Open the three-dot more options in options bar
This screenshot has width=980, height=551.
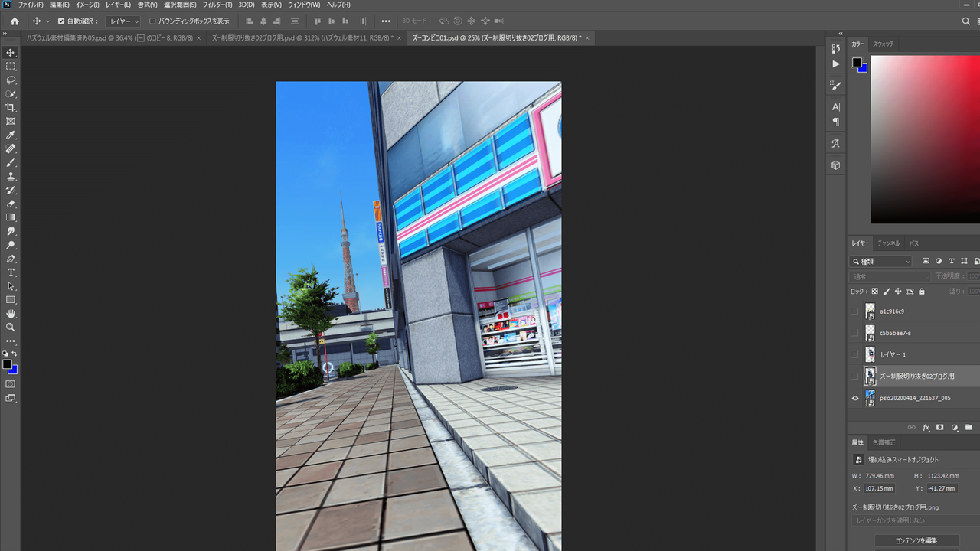point(386,21)
